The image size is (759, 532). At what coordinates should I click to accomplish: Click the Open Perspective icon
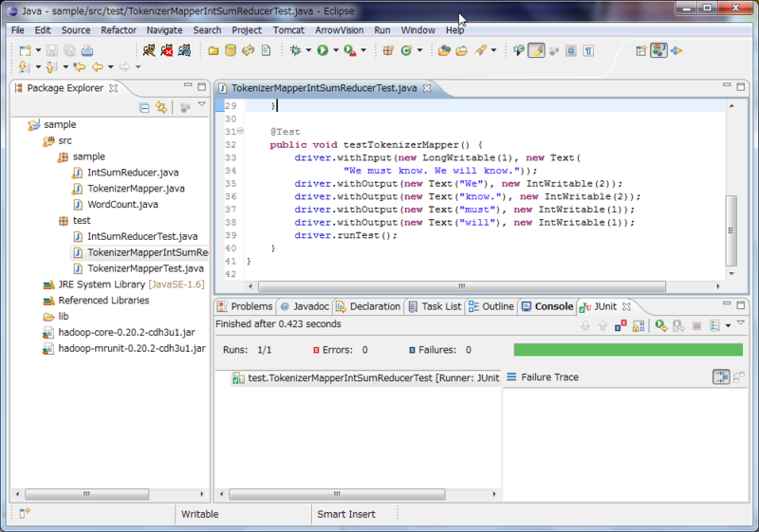coord(641,50)
